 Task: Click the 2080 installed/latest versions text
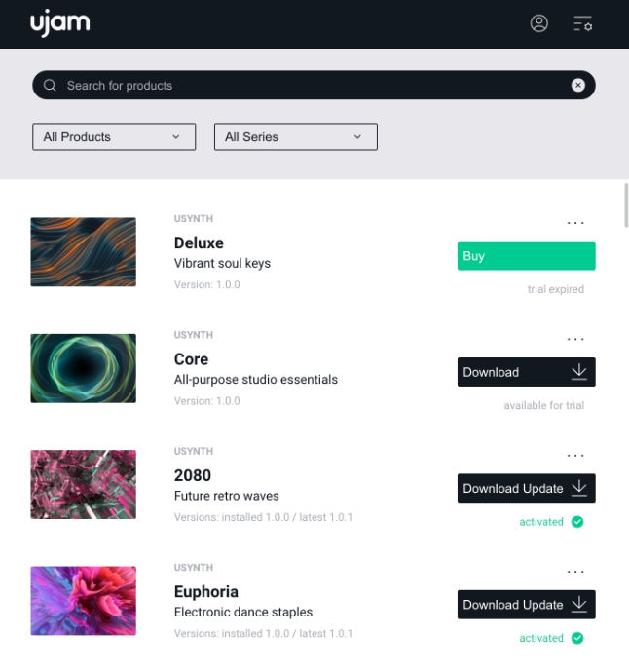pos(263,517)
